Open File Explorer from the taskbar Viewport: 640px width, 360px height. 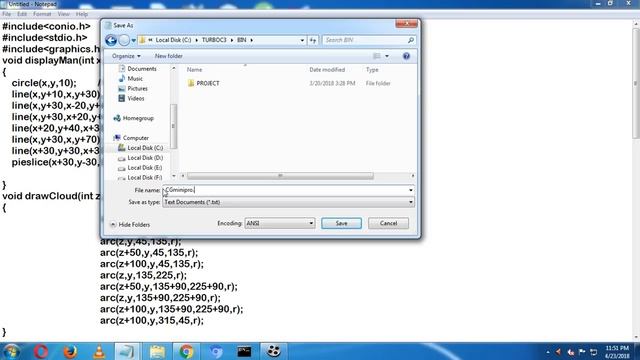[157, 351]
